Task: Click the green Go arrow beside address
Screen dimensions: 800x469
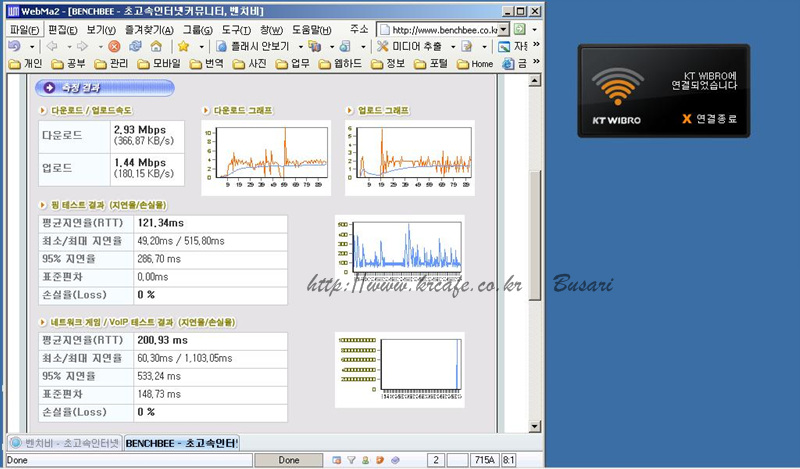Action: pyautogui.click(x=519, y=29)
